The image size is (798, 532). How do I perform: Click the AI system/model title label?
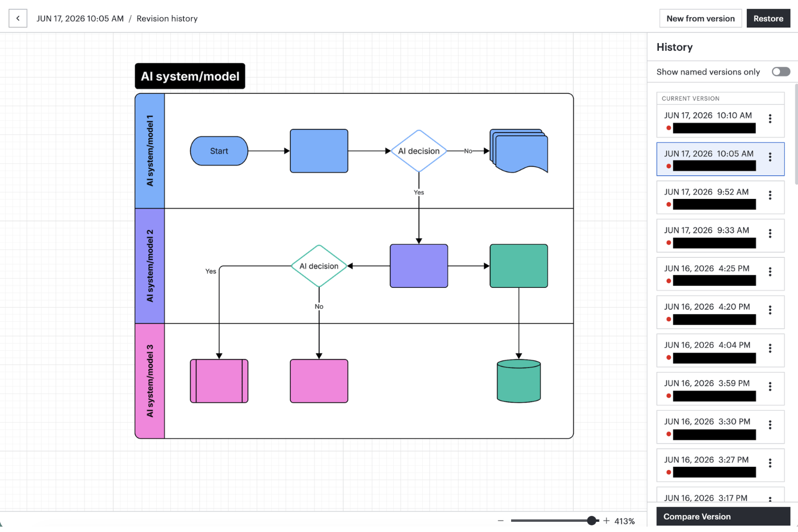pos(190,76)
